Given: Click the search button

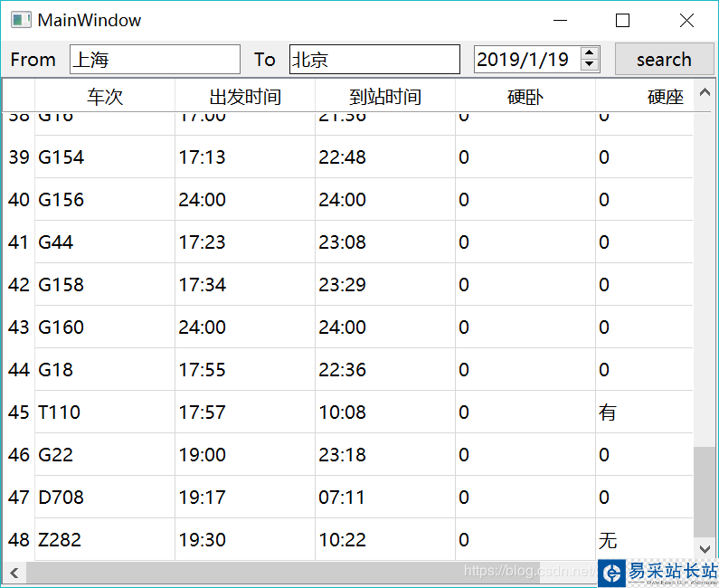Looking at the screenshot, I should pyautogui.click(x=663, y=60).
